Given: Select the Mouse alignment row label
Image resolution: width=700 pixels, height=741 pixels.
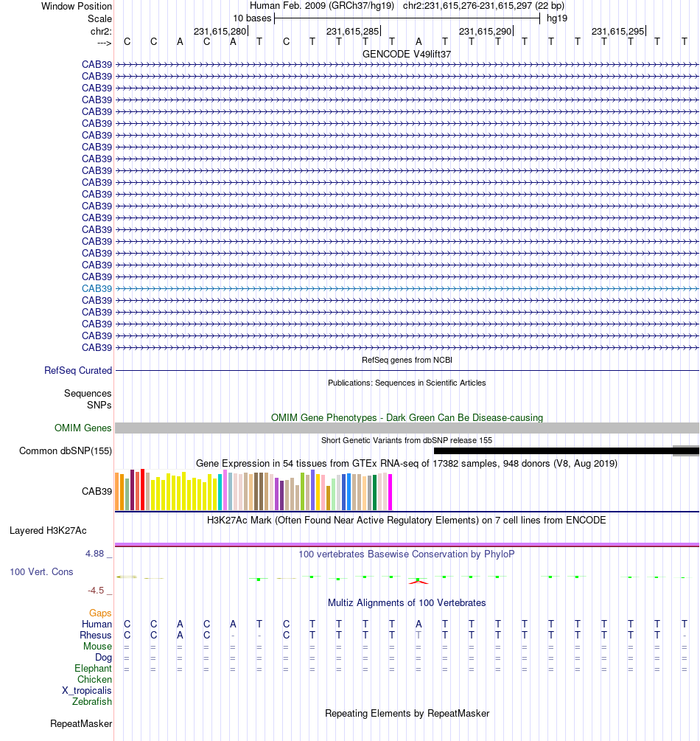Looking at the screenshot, I should click(x=98, y=646).
